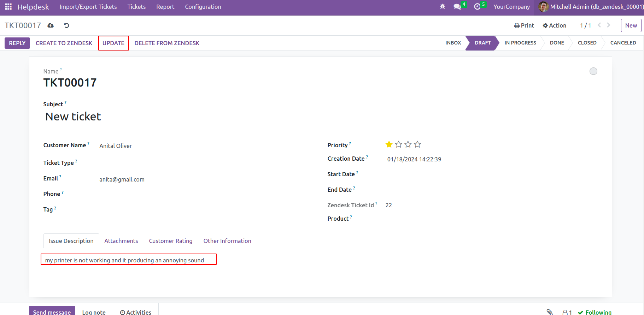Go to previous record arrow
The height and width of the screenshot is (315, 644).
tap(599, 25)
